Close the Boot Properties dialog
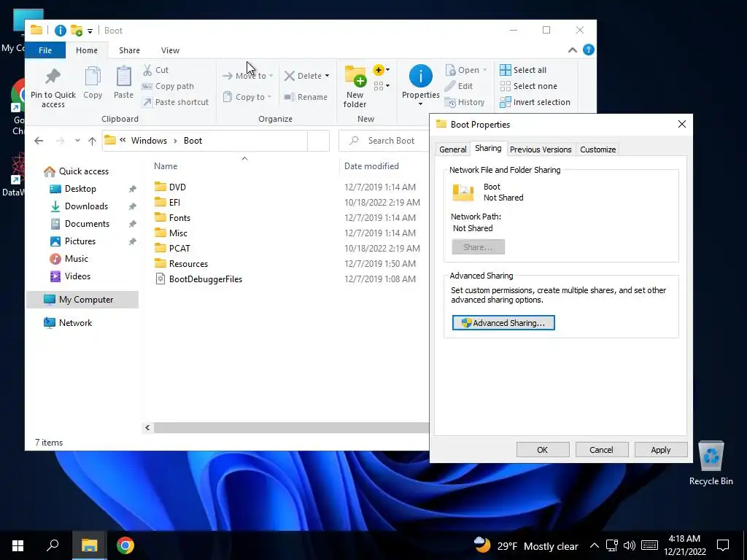The height and width of the screenshot is (560, 747). 682,124
